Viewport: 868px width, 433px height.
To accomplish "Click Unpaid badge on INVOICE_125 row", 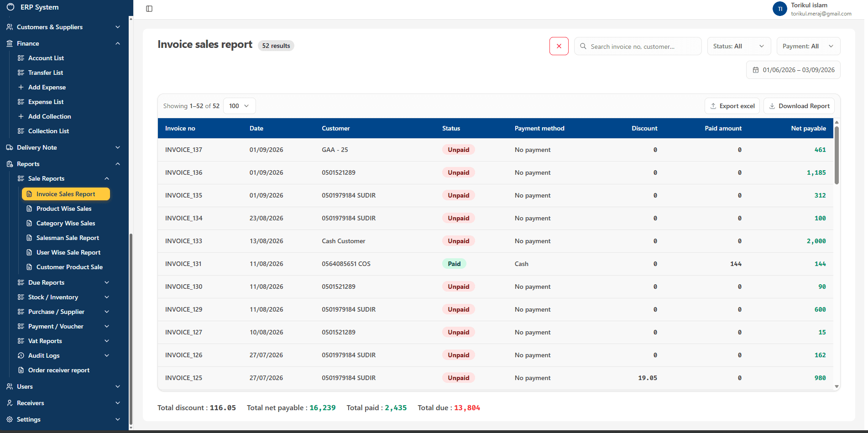I will (x=458, y=378).
